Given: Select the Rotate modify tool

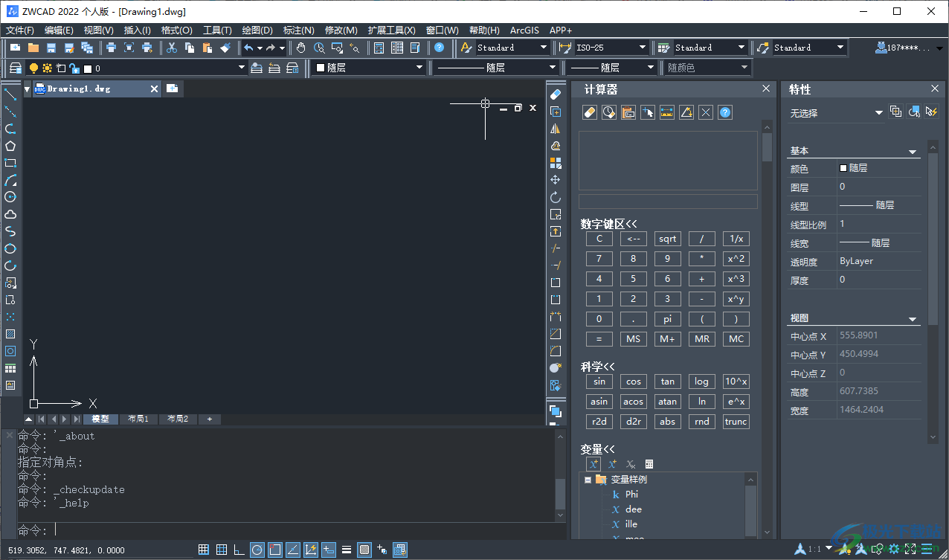Looking at the screenshot, I should coord(556,197).
